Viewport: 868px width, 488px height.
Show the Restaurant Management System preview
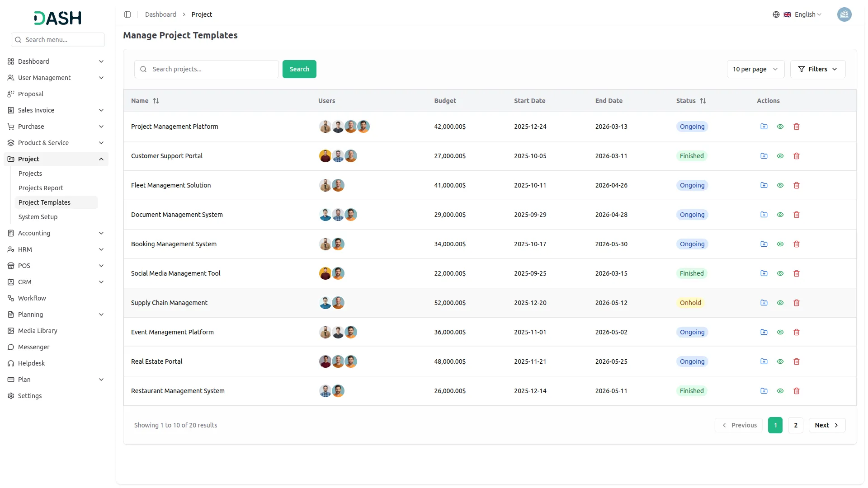coord(780,391)
